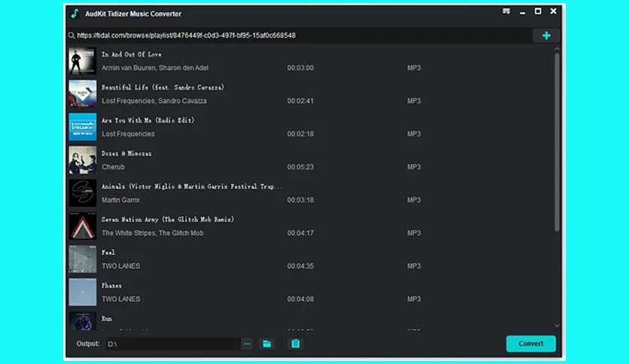Image resolution: width=629 pixels, height=364 pixels.
Task: Select the Beautiful Life album cover
Action: tap(83, 94)
